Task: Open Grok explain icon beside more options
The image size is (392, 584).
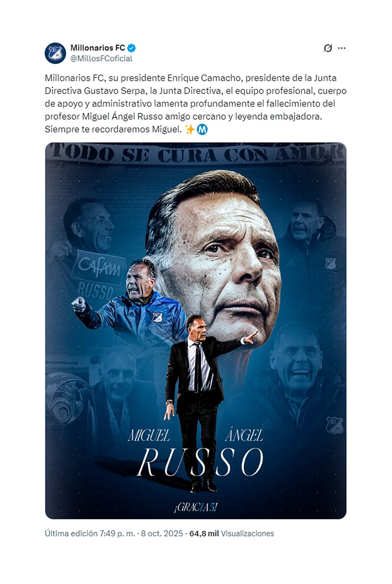Action: tap(328, 48)
